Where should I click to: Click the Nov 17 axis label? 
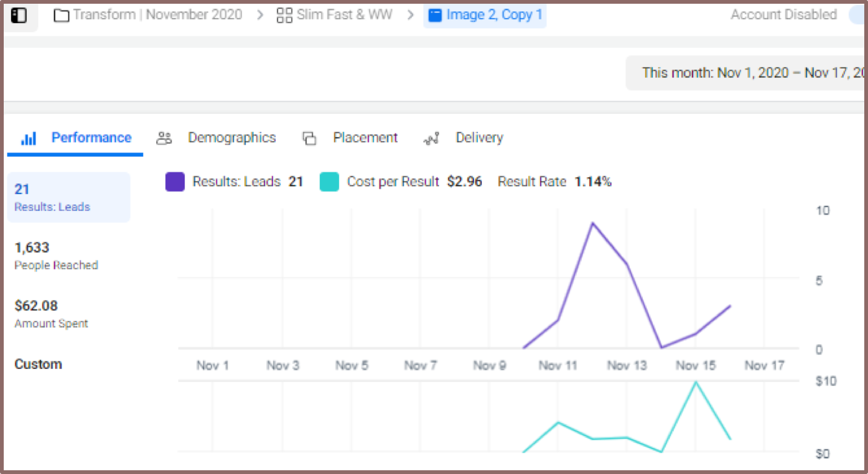pos(765,366)
